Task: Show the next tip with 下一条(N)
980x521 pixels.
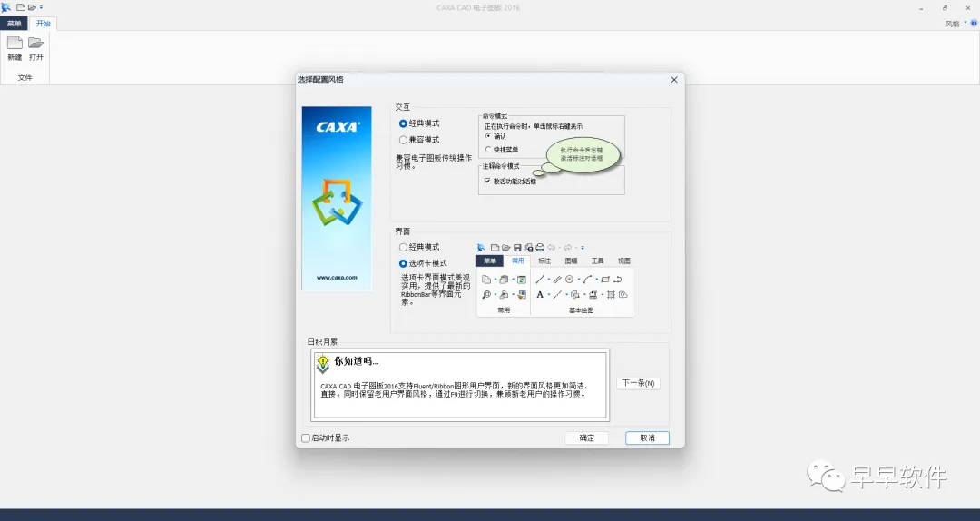Action: click(x=638, y=383)
